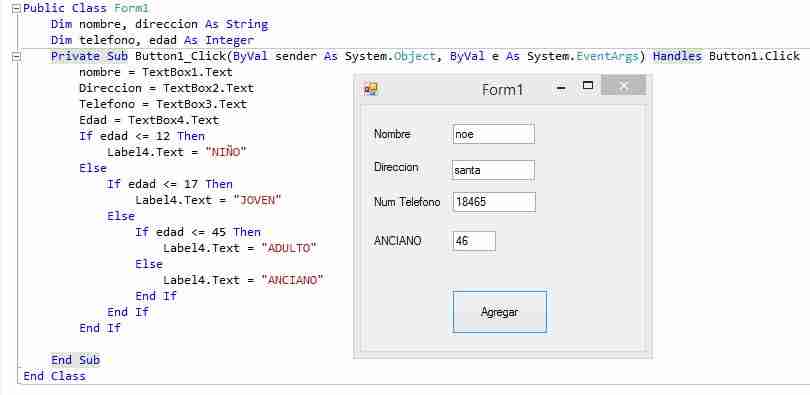The height and width of the screenshot is (395, 810).
Task: Click the Nombre text box containing noe
Action: click(493, 134)
